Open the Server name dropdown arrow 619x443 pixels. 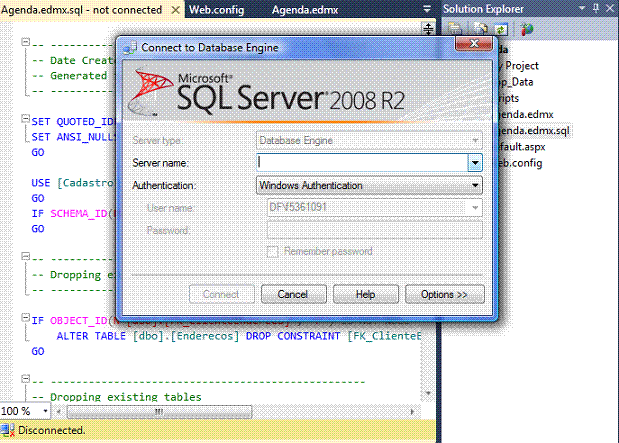coord(475,163)
